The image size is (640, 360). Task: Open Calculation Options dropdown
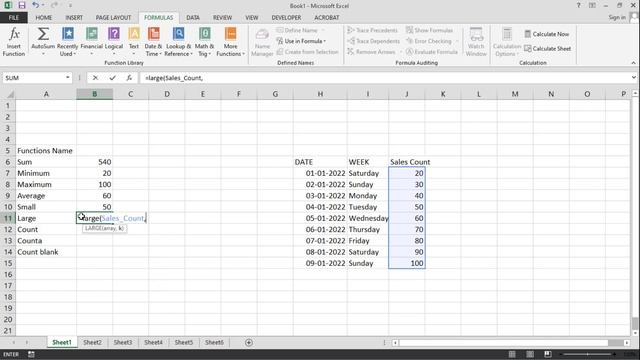[507, 42]
